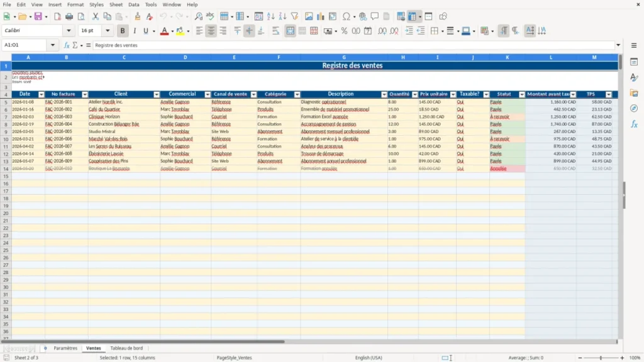644x362 pixels.
Task: Click the AutoFilter funnel icon
Action: click(x=294, y=16)
